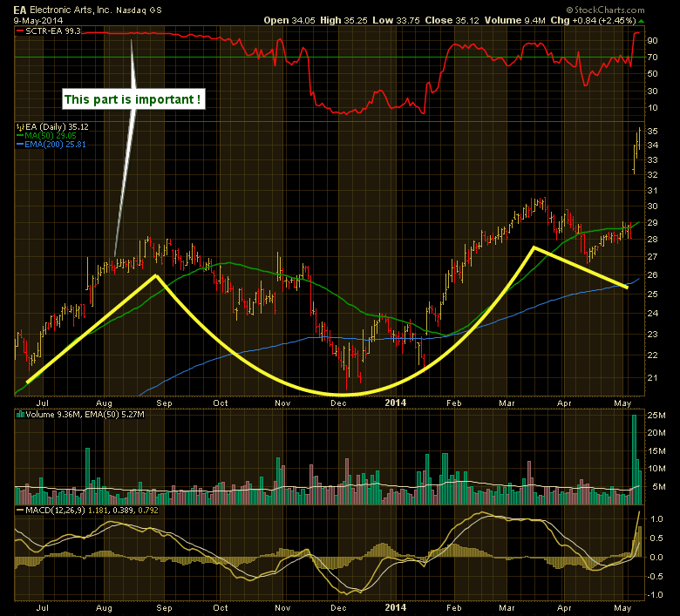Click the 25M label on the volume axis

(656, 416)
